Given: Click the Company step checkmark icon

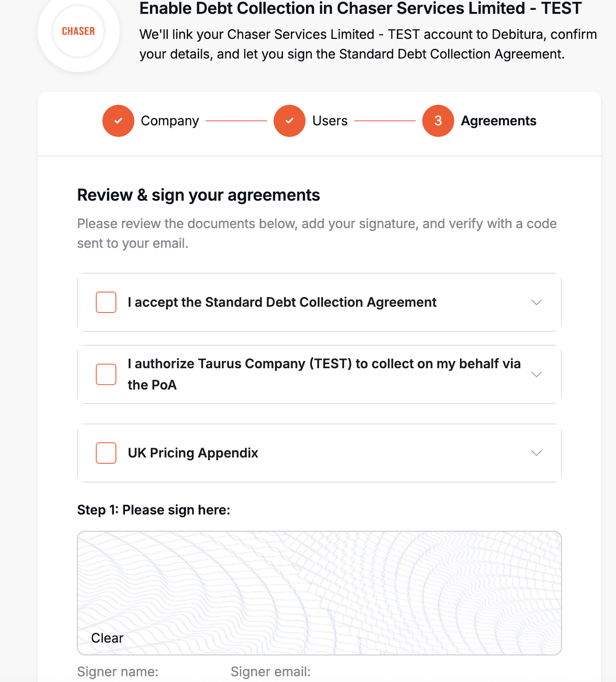Looking at the screenshot, I should 118,121.
